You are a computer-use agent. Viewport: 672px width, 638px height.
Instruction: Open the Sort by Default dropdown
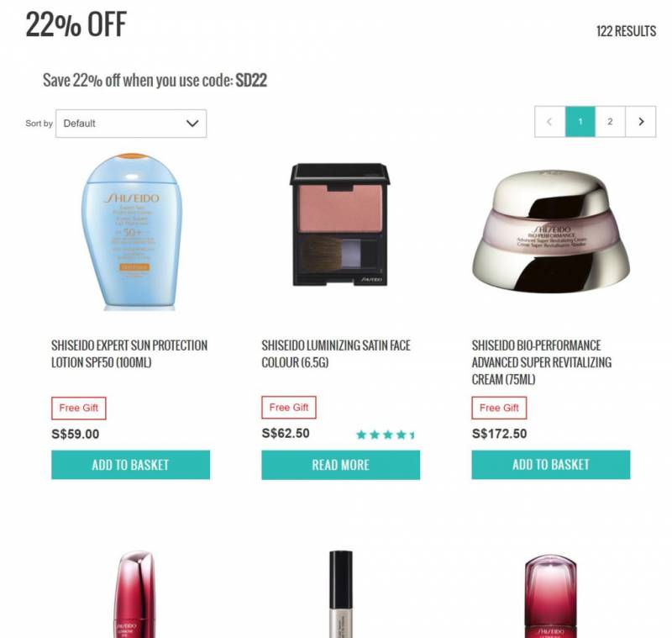pyautogui.click(x=131, y=124)
